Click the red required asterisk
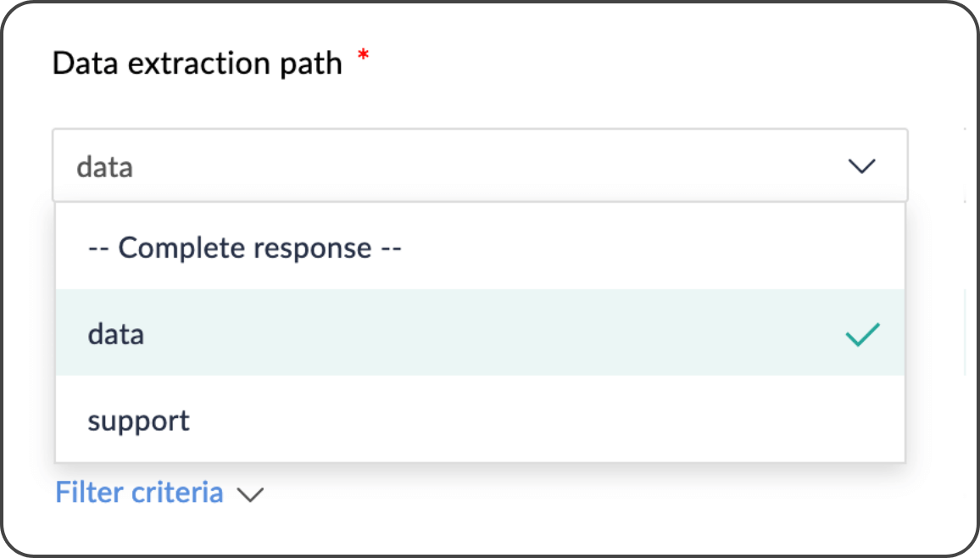This screenshot has height=558, width=980. tap(364, 56)
